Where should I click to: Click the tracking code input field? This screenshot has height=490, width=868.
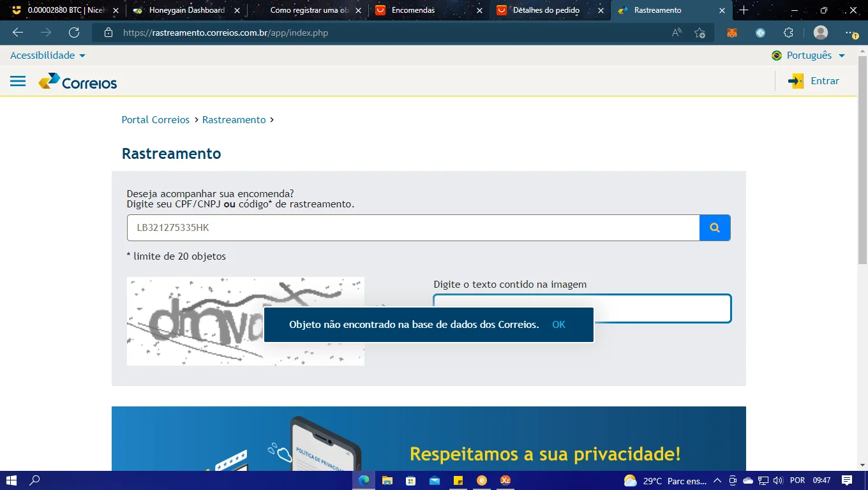414,228
